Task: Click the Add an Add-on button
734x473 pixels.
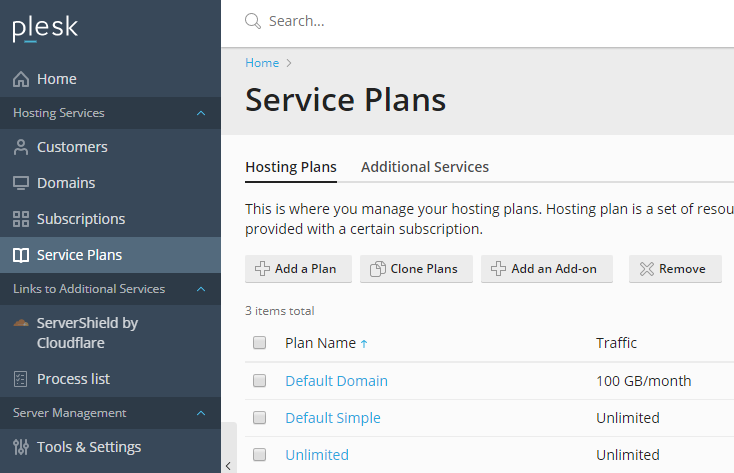Action: [547, 269]
